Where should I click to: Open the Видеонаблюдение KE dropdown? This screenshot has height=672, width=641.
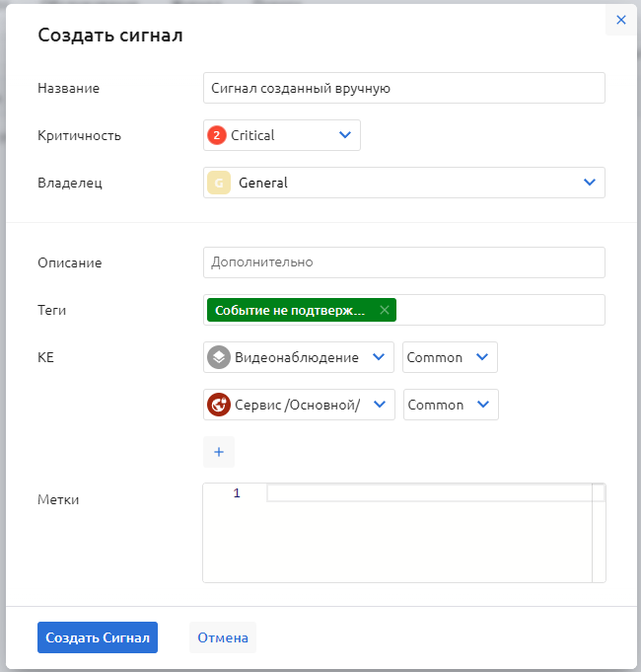(378, 357)
